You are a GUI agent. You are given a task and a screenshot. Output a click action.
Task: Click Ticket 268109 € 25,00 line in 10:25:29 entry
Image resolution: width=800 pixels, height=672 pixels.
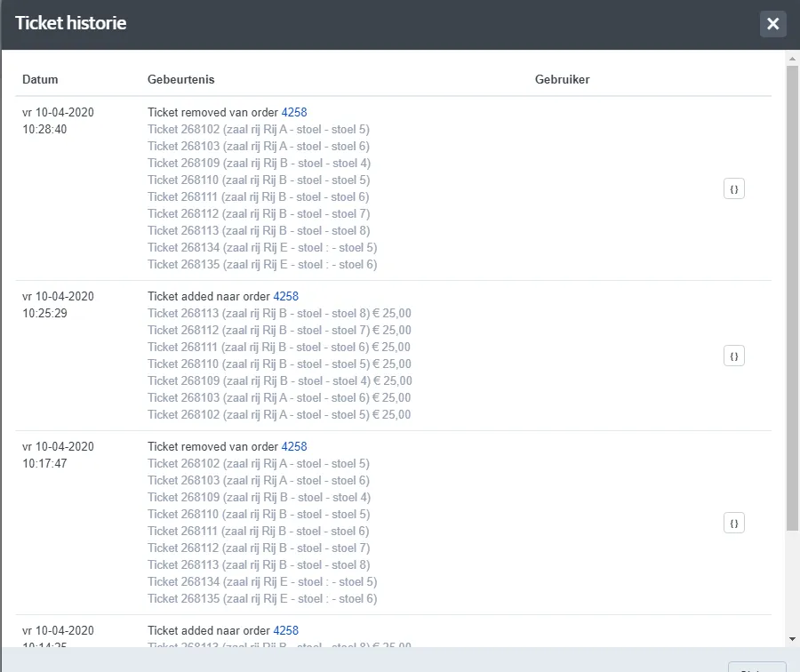tap(280, 380)
